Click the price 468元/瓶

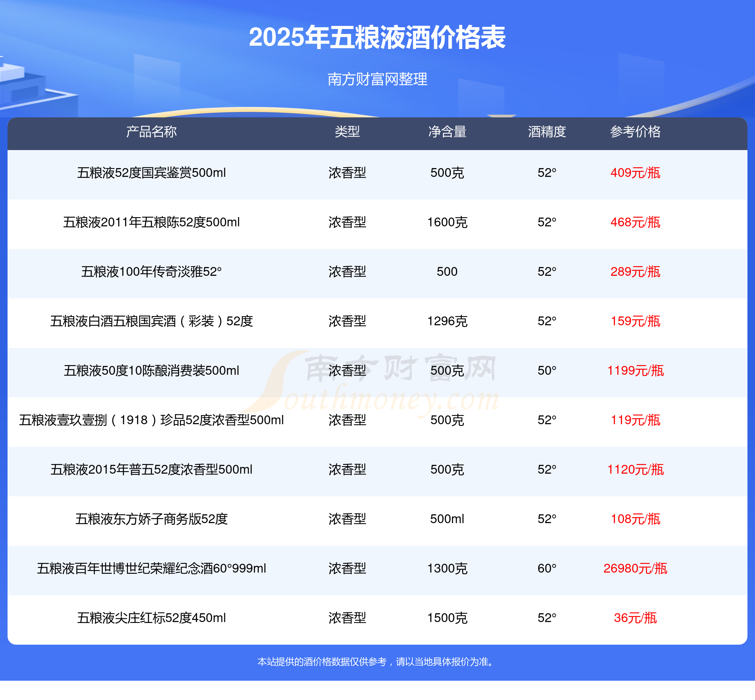click(x=635, y=222)
